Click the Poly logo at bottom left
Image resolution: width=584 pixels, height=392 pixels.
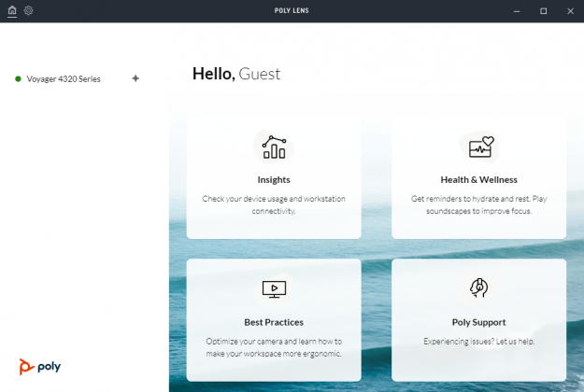pyautogui.click(x=39, y=367)
